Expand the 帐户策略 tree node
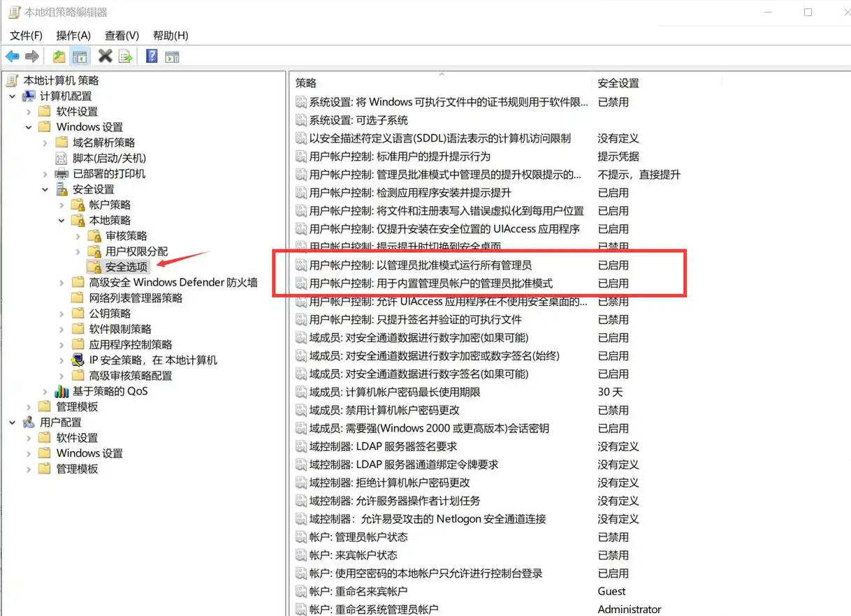This screenshot has width=851, height=616. [x=61, y=205]
